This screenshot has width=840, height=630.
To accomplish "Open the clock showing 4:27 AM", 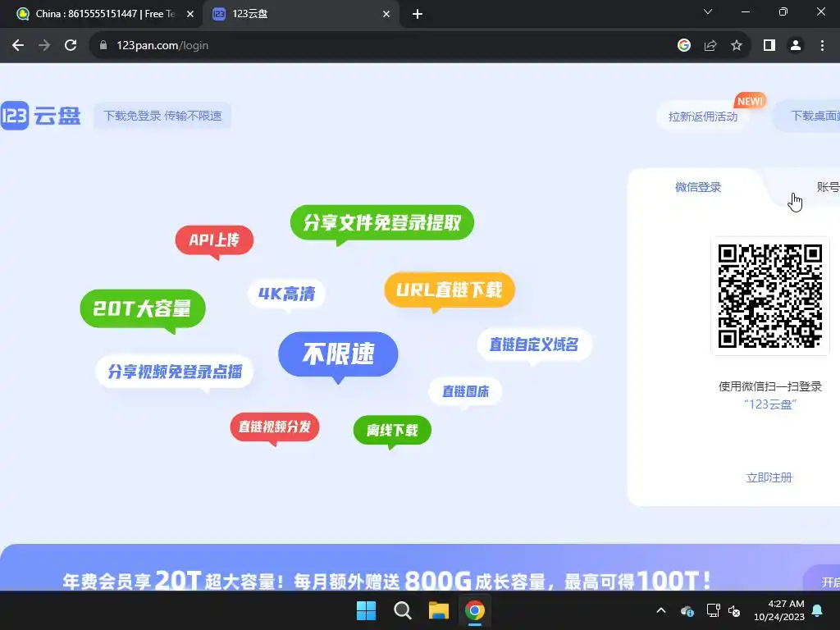I will click(x=779, y=610).
